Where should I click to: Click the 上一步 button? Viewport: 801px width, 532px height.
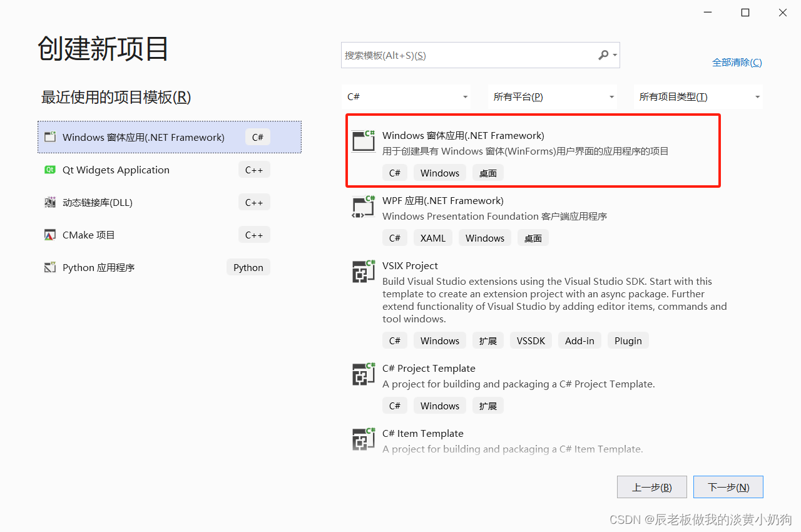(x=651, y=487)
